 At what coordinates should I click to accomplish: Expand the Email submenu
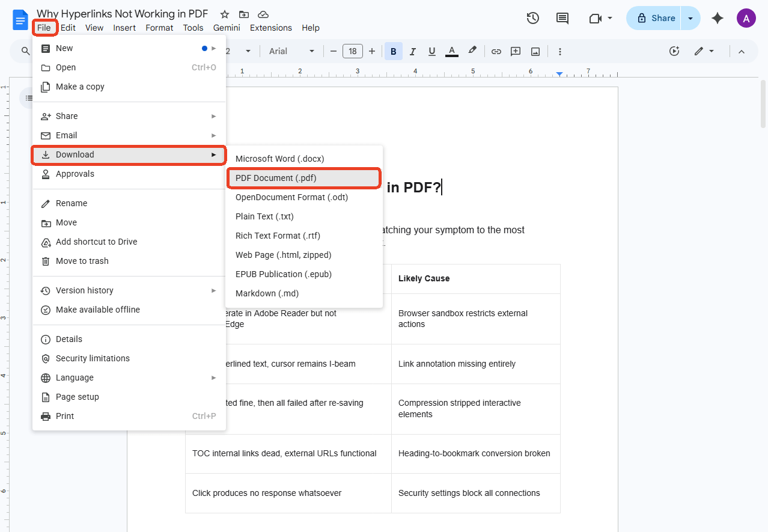(129, 135)
